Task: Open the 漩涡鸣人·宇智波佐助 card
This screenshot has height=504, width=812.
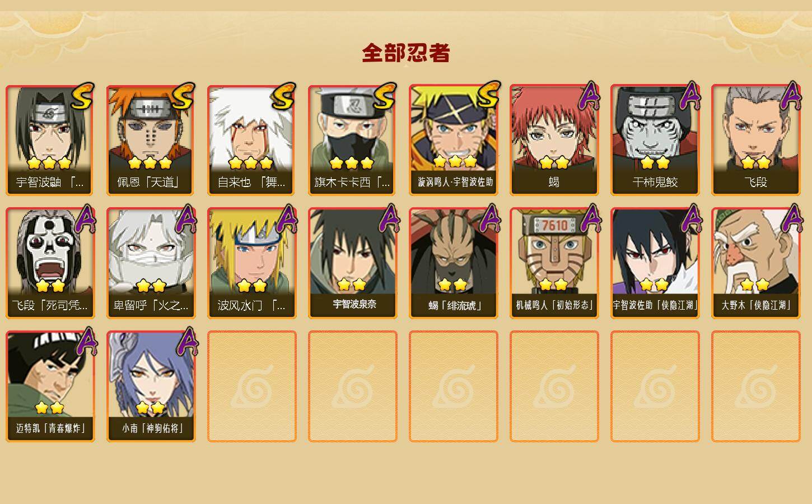Action: 453,140
